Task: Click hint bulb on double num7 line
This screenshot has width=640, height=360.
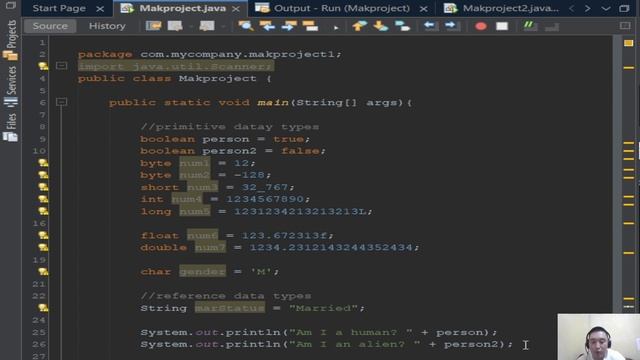Action: pyautogui.click(x=43, y=247)
